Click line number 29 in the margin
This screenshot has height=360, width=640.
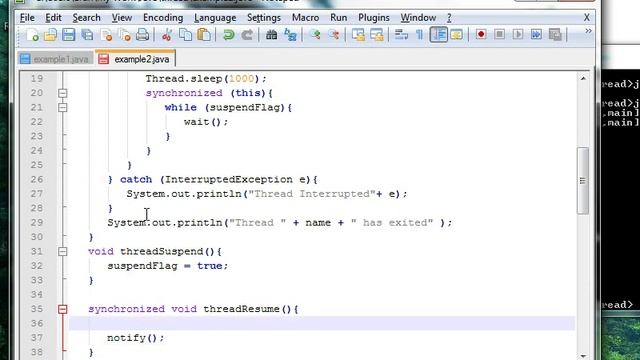[x=36, y=223]
